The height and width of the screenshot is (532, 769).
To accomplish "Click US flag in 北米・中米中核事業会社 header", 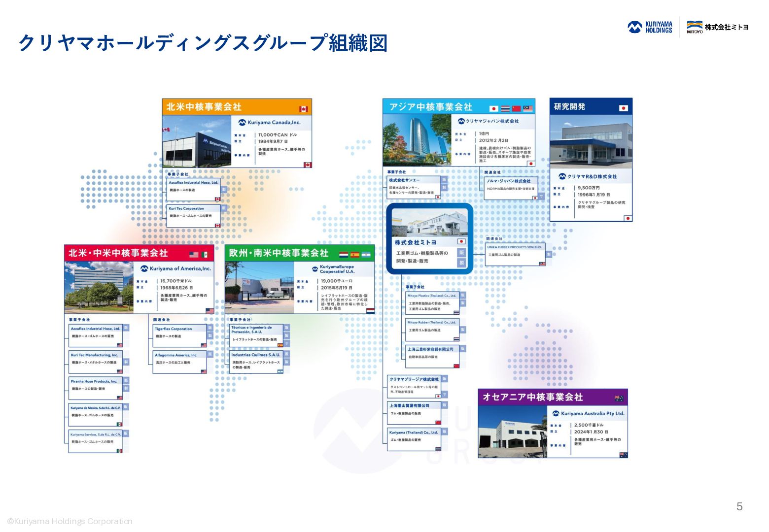I will coord(194,255).
